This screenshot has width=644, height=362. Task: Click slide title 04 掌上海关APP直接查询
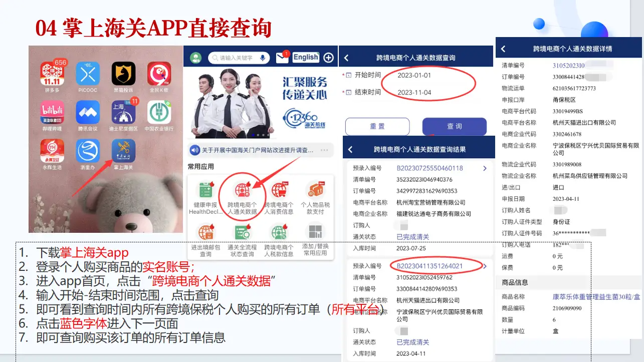pos(153,29)
